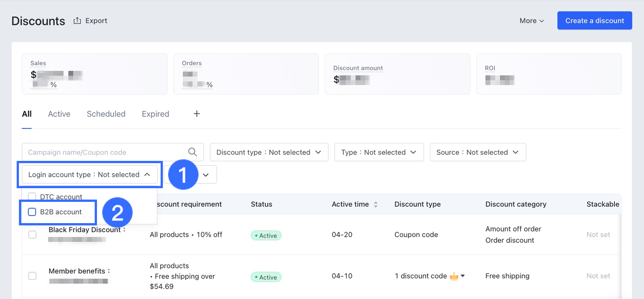Open the Discount type filter dropdown
Screen dimensions: 644x299
point(269,152)
